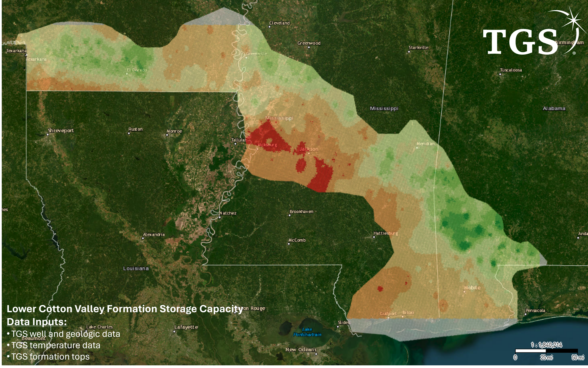Image resolution: width=588 pixels, height=368 pixels.
Task: Click the Hattiesburg city label
Action: 386,233
